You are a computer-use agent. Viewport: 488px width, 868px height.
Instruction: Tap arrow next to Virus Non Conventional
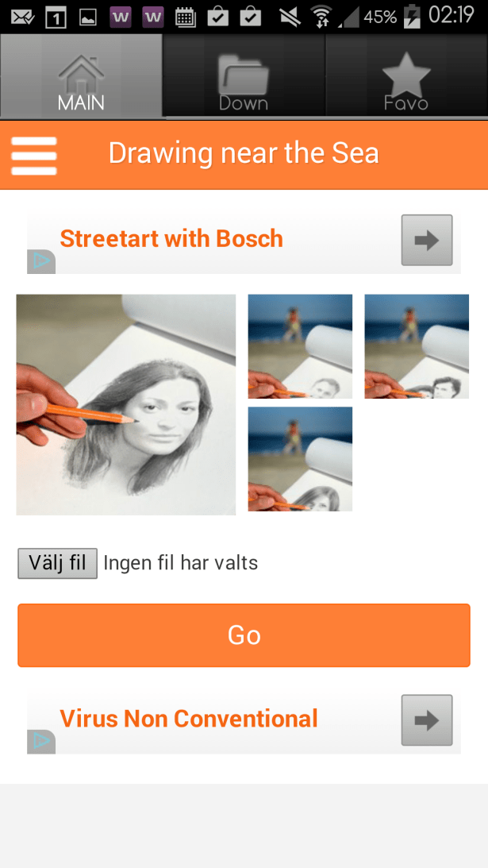click(x=427, y=720)
